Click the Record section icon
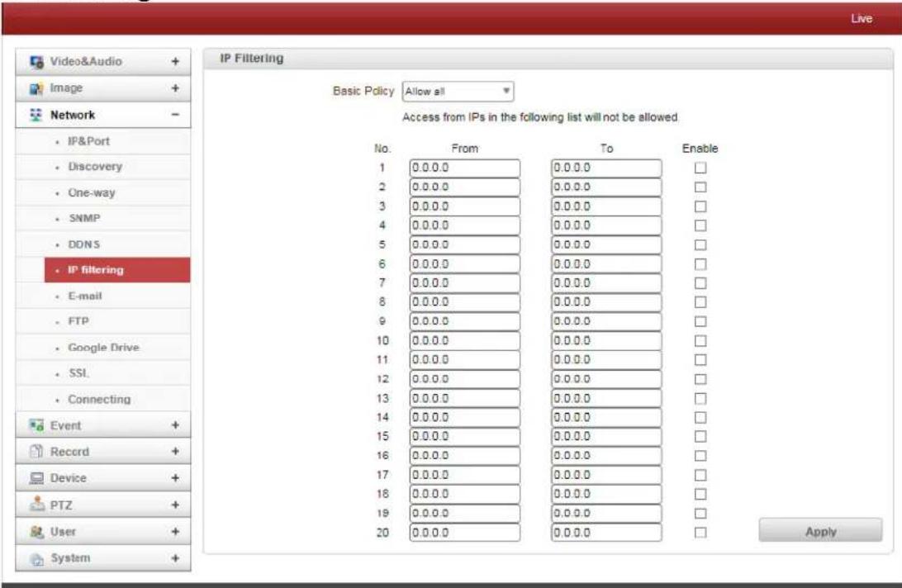This screenshot has width=902, height=588. click(36, 452)
